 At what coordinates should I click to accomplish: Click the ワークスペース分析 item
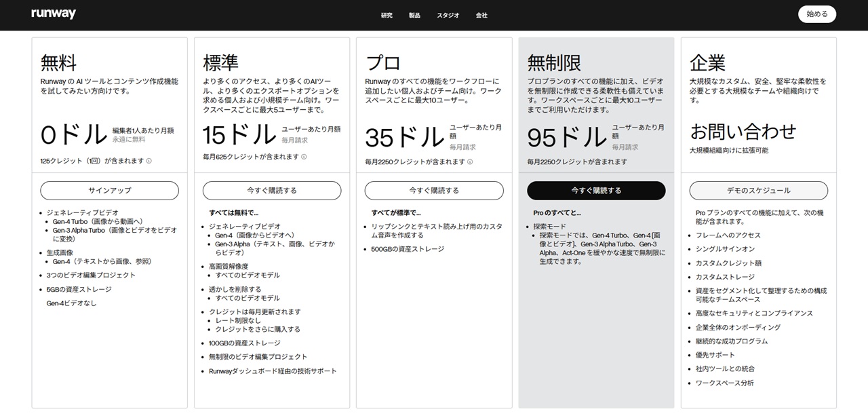pos(725,383)
